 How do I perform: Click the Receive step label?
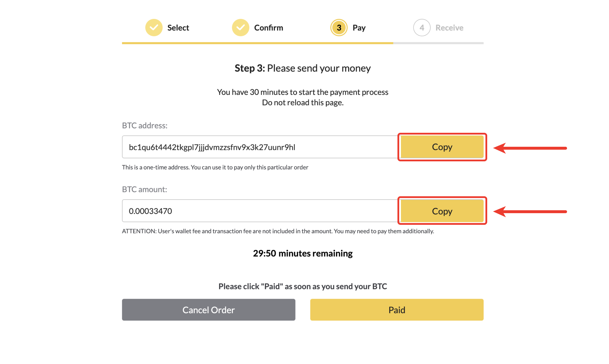tap(449, 28)
